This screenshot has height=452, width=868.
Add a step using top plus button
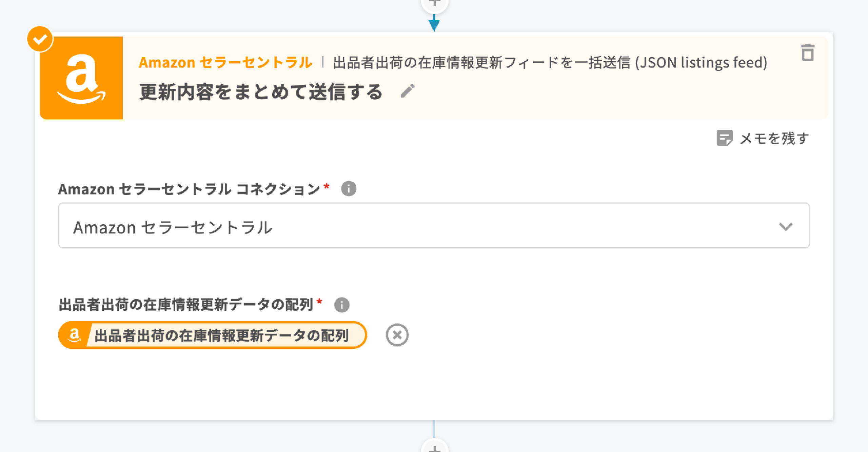coord(434,3)
